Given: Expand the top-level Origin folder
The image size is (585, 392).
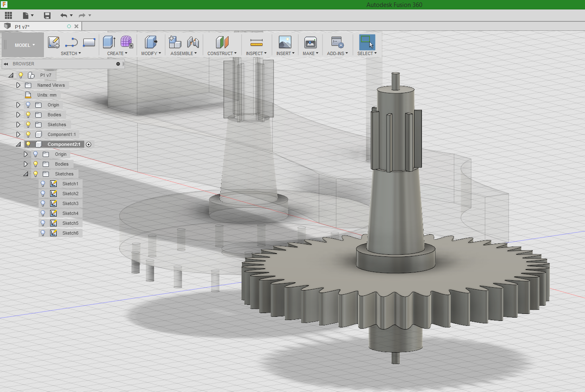Looking at the screenshot, I should click(18, 105).
